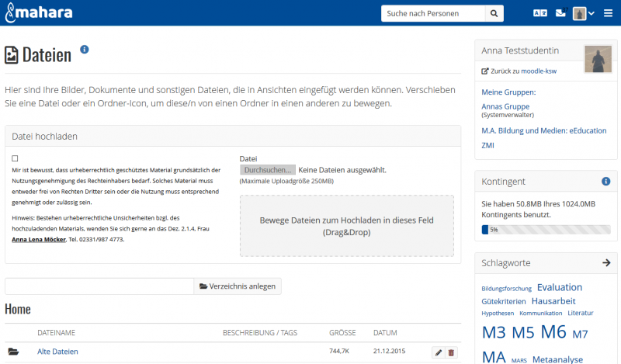Screen dimensions: 621x364
Task: Select the Kommunikation tag
Action: (x=540, y=314)
